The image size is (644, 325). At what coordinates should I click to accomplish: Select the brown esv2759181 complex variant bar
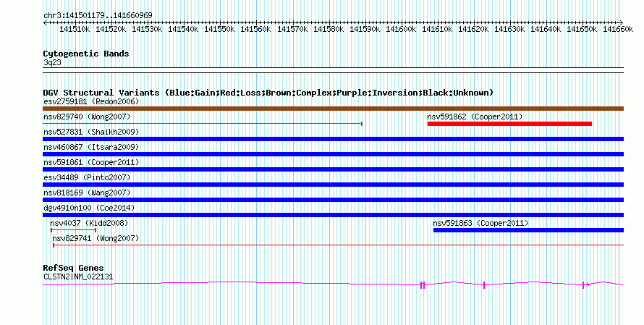(333, 109)
